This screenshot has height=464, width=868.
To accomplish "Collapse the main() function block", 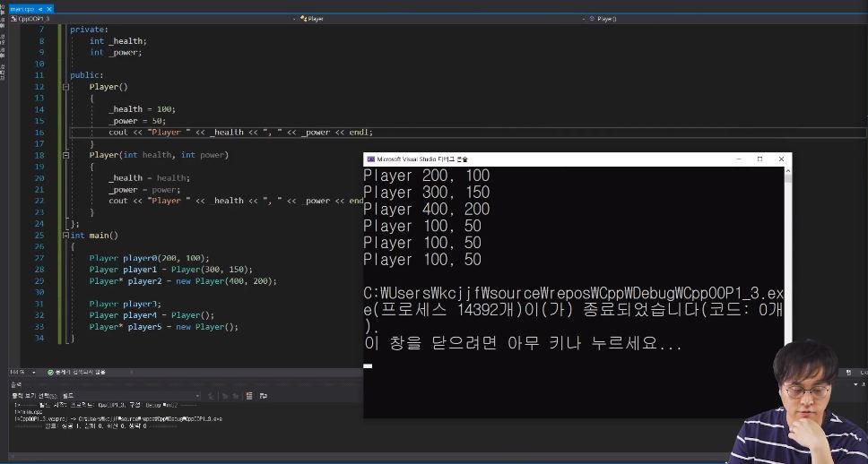I will [65, 236].
